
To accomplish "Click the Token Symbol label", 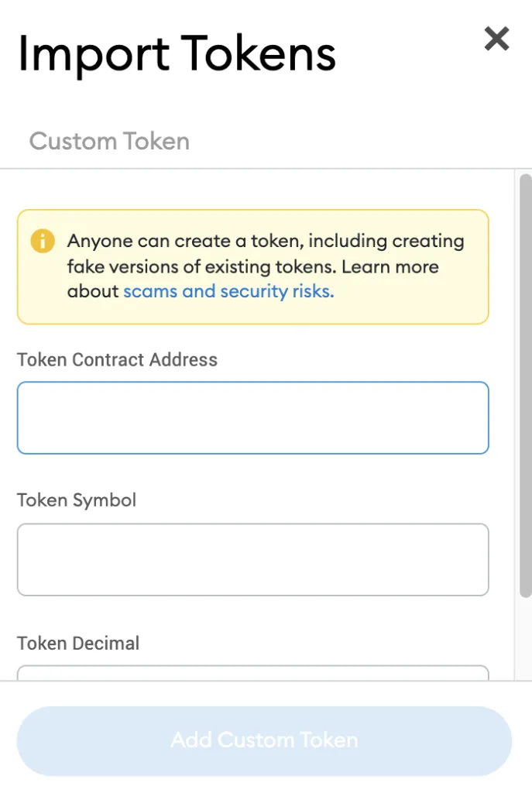I will click(x=77, y=501).
